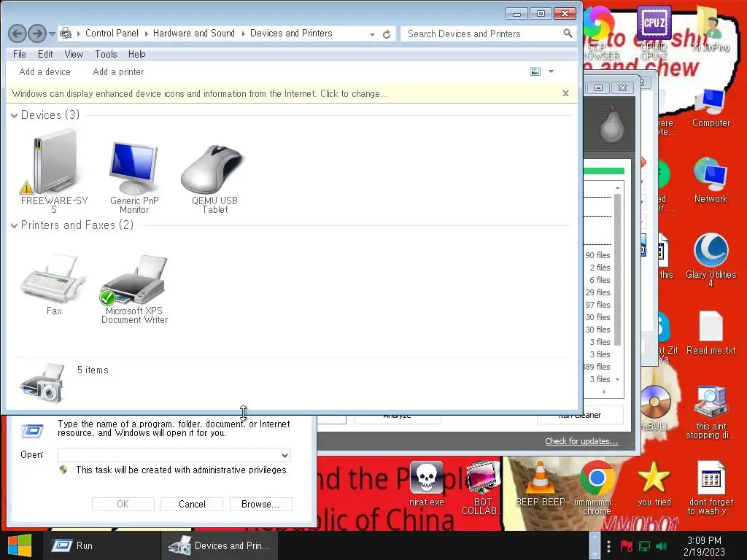This screenshot has height=560, width=747.
Task: Click the Forward navigation arrow
Action: 37,34
